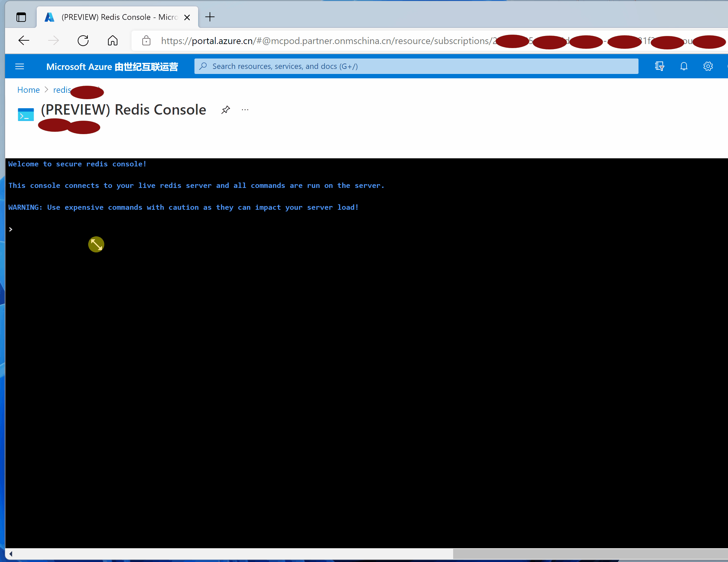Click the notifications bell icon
This screenshot has width=728, height=562.
click(x=684, y=66)
